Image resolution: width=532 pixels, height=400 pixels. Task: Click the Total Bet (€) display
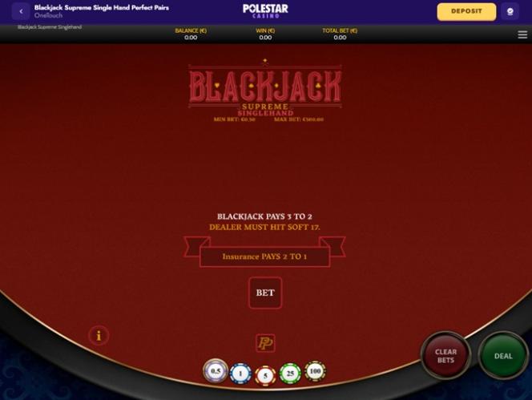pyautogui.click(x=340, y=34)
